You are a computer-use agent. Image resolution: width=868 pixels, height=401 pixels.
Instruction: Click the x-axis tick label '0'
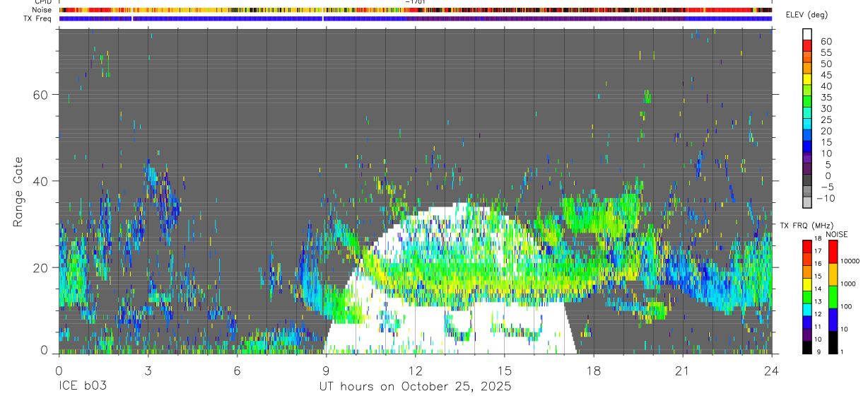coord(59,371)
